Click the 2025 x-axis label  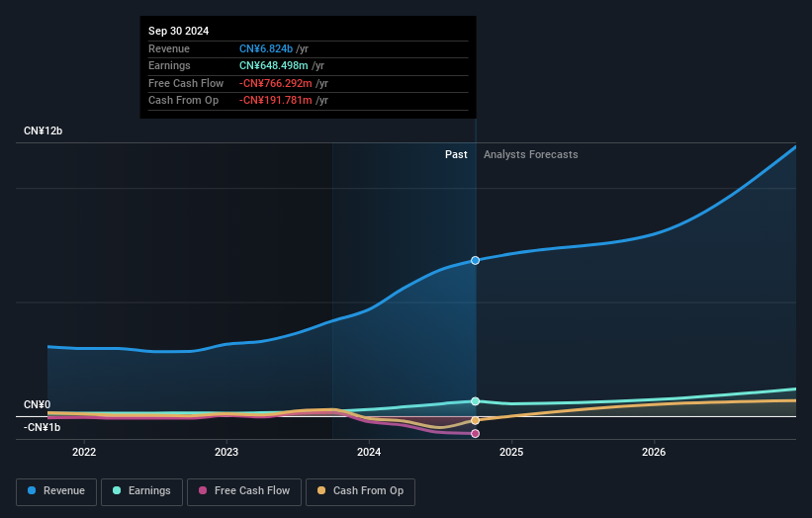tap(511, 452)
